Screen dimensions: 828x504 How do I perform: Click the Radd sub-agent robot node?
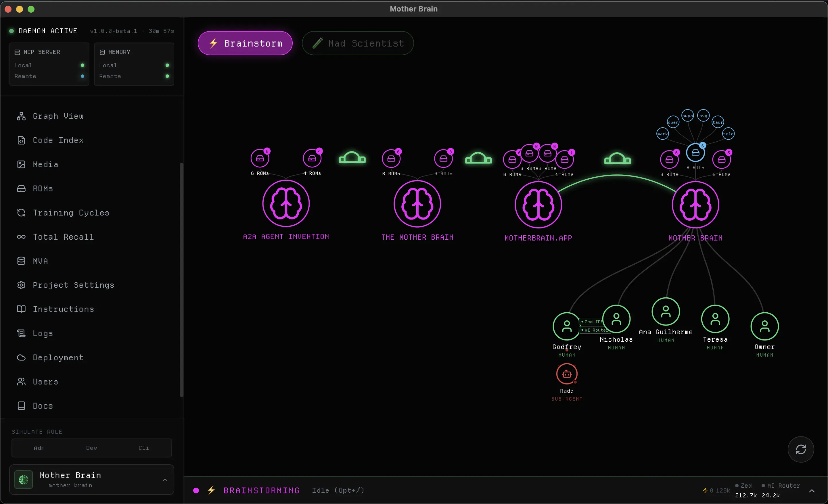[567, 374]
